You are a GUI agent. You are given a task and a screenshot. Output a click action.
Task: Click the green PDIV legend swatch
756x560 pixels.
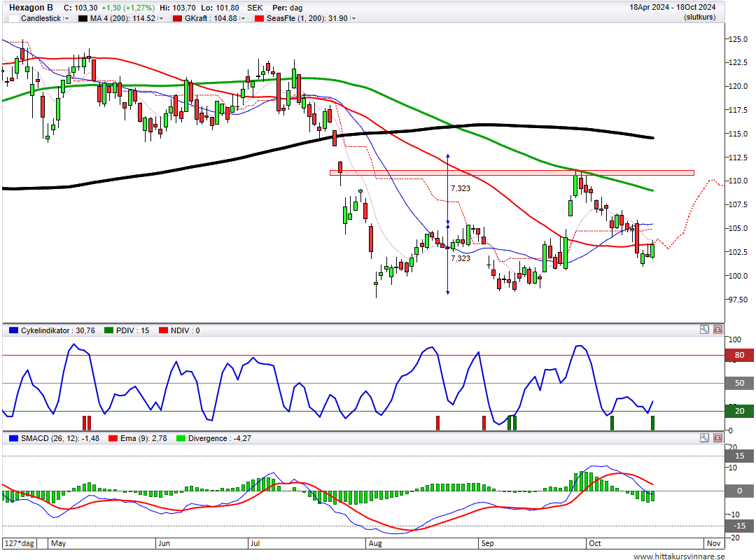click(108, 330)
